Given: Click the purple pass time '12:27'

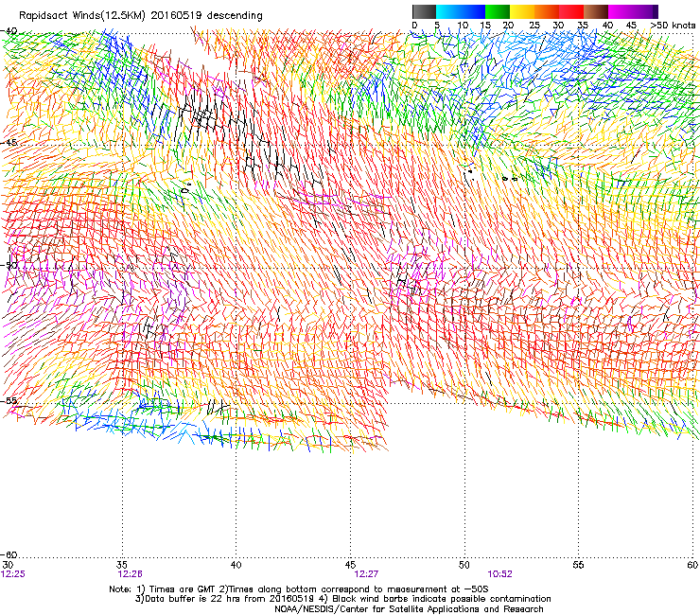Looking at the screenshot, I should pos(366,574).
